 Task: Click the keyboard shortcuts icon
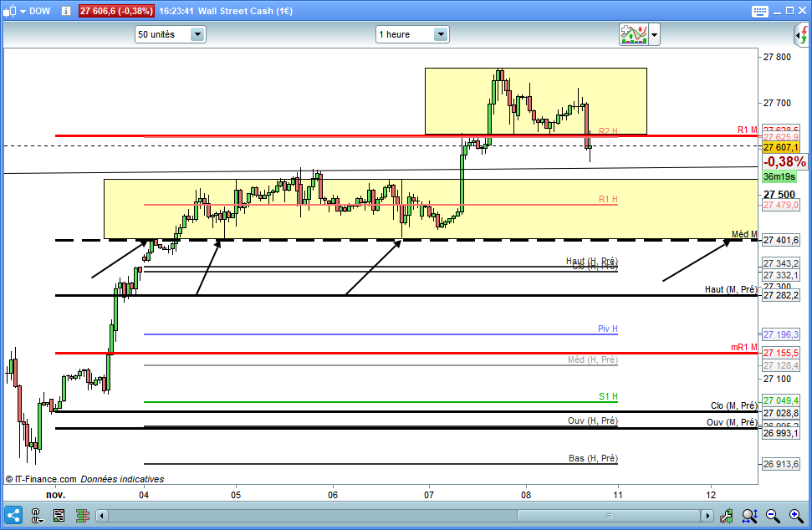(x=759, y=11)
